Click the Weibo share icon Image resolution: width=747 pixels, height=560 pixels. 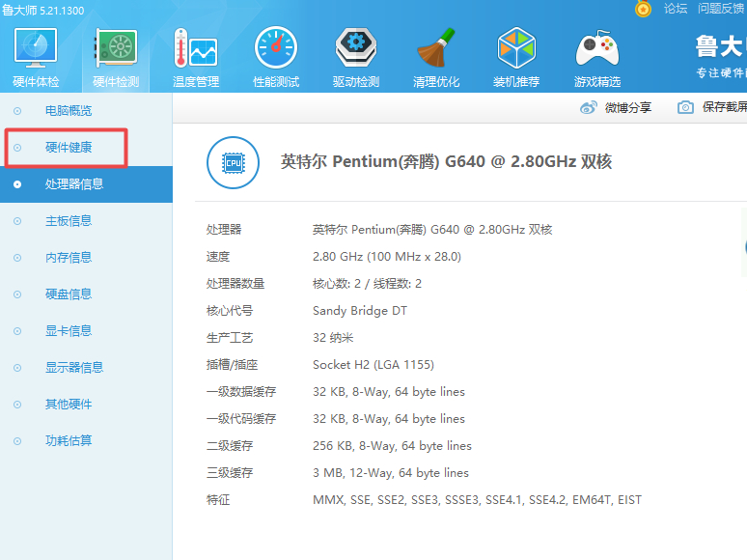pyautogui.click(x=589, y=108)
